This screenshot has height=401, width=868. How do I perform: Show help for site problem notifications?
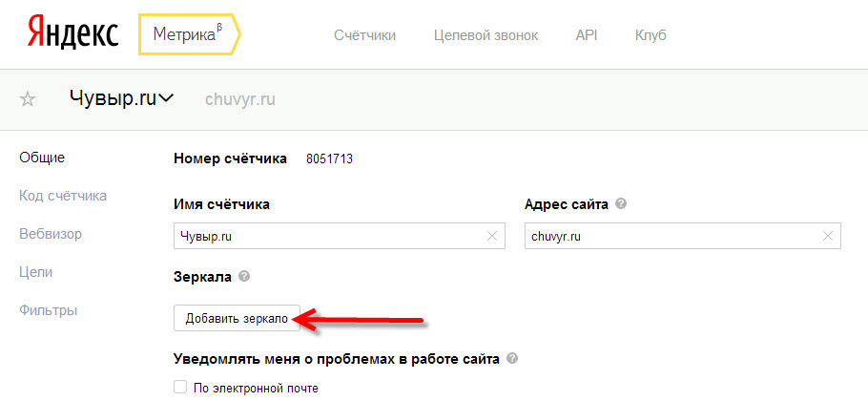point(512,358)
